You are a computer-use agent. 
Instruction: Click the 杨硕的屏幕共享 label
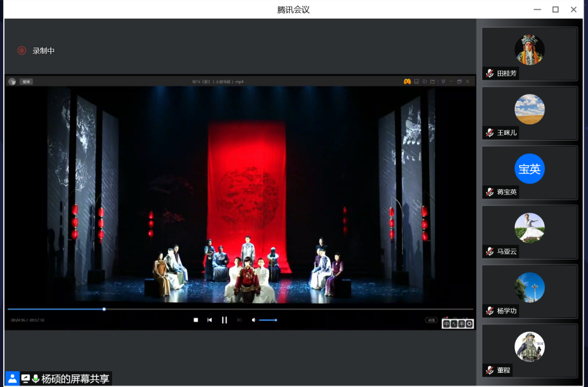(x=75, y=379)
